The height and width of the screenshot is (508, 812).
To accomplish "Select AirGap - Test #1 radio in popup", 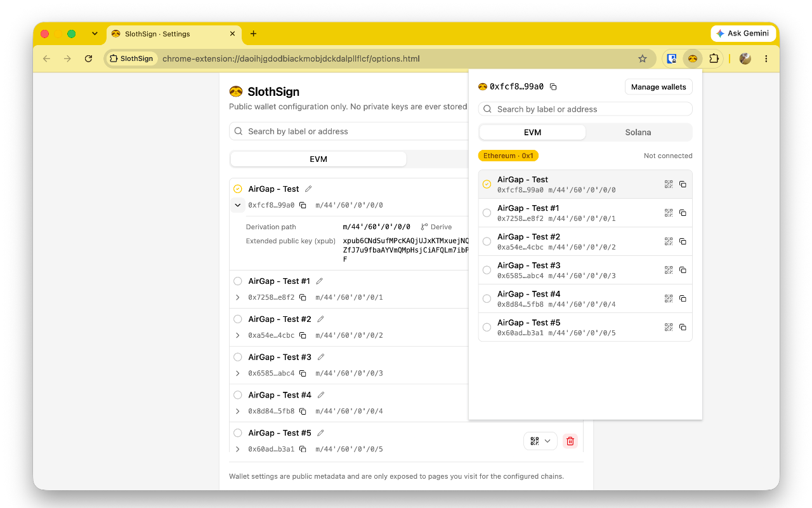I will coord(487,213).
